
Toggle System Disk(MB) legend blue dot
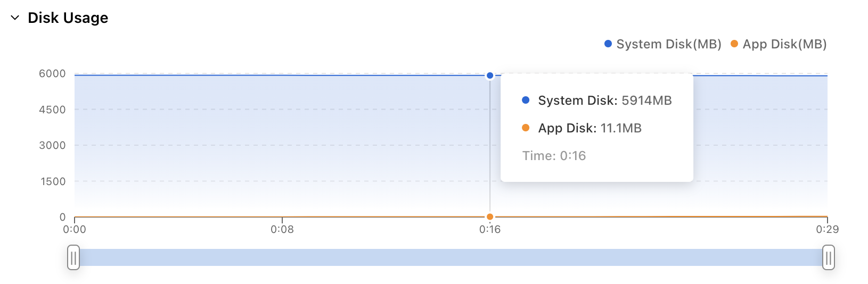tap(608, 44)
